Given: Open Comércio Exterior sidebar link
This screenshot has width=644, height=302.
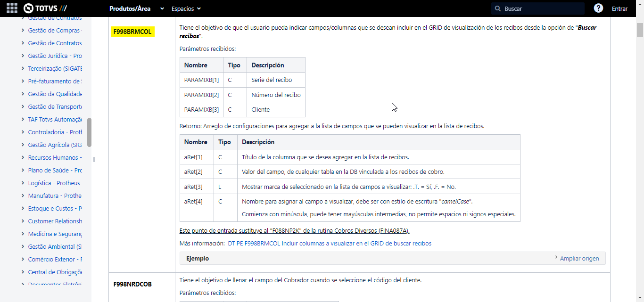Looking at the screenshot, I should [55, 260].
